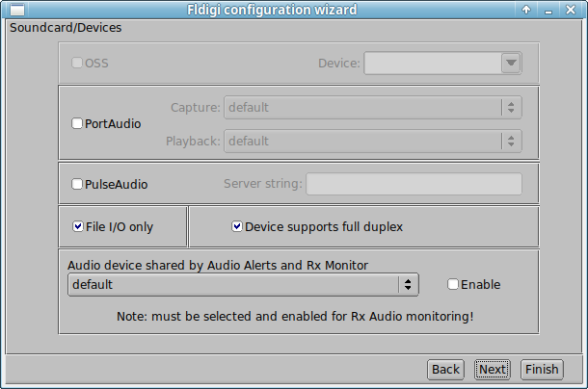The image size is (588, 389).
Task: Advance with the Next button
Action: [493, 370]
